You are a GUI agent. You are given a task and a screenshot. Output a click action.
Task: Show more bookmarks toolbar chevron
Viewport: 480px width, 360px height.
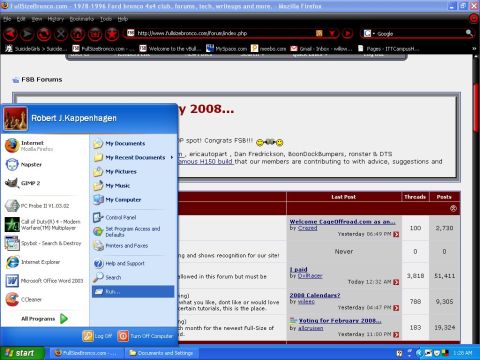[474, 49]
